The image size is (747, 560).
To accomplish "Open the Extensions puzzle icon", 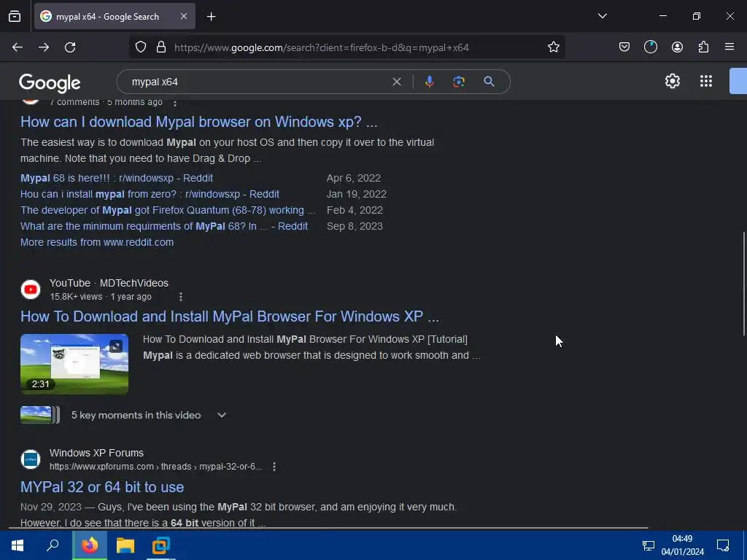I will click(x=703, y=47).
